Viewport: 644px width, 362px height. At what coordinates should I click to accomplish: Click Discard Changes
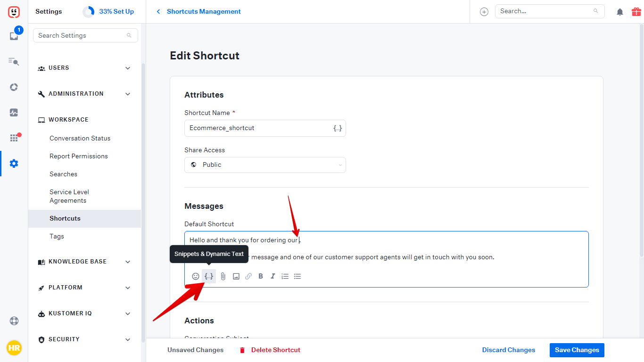[x=508, y=350]
